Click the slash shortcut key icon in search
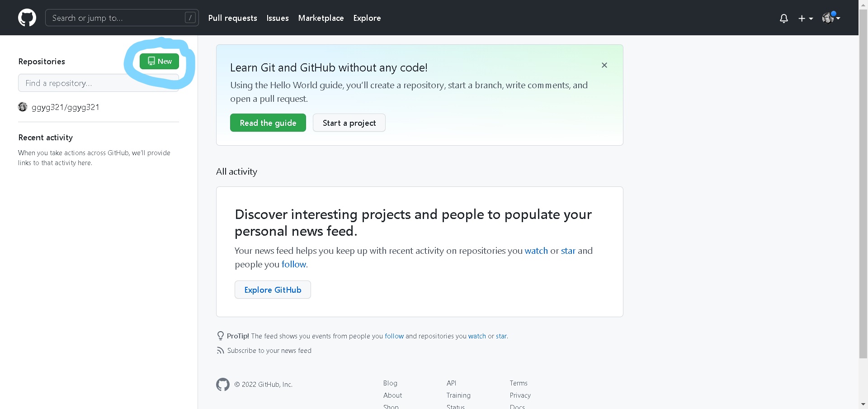The width and height of the screenshot is (868, 409). pyautogui.click(x=190, y=18)
